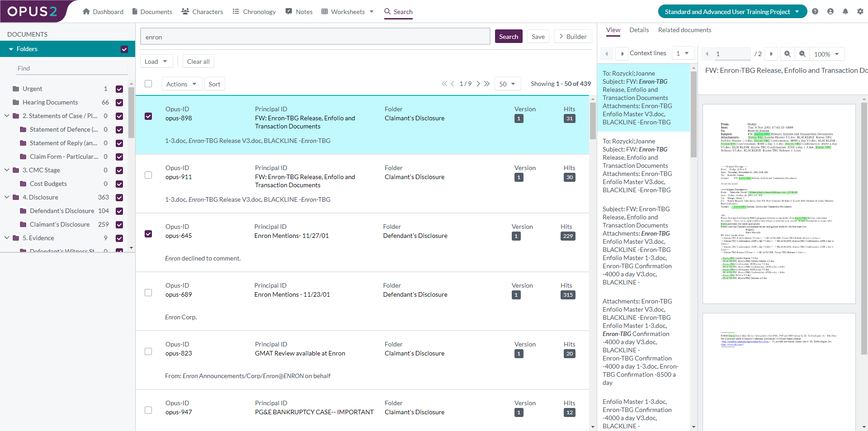The image size is (868, 431).
Task: Open the Documents menu item
Action: (x=152, y=12)
